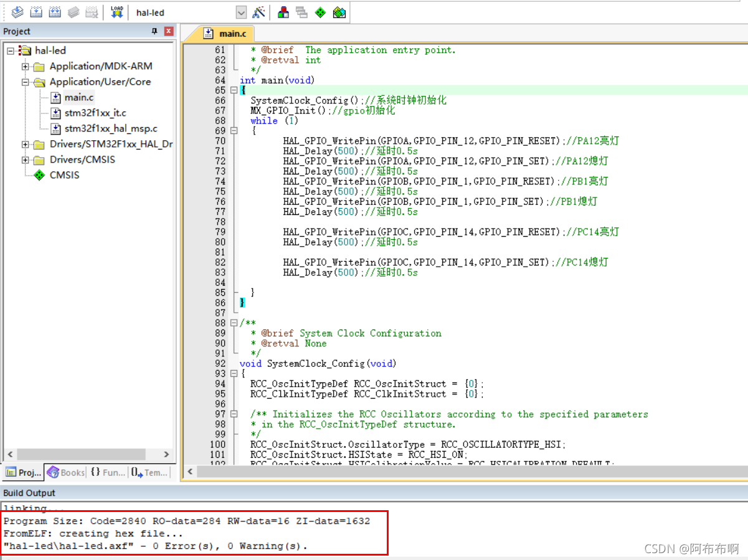This screenshot has width=748, height=560.
Task: Click the Translate (compile file) toolbar icon
Action: tap(17, 12)
